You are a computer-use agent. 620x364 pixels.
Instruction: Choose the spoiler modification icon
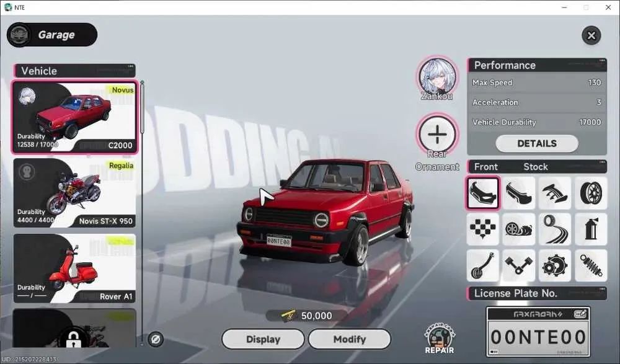555,193
